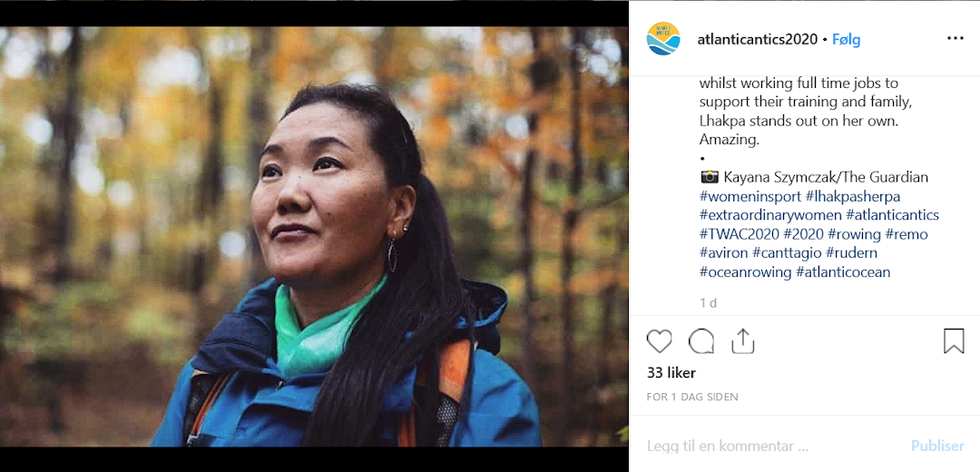Open the atlanticantics2020 profile picture
Viewport: 980px width, 472px height.
[x=663, y=39]
